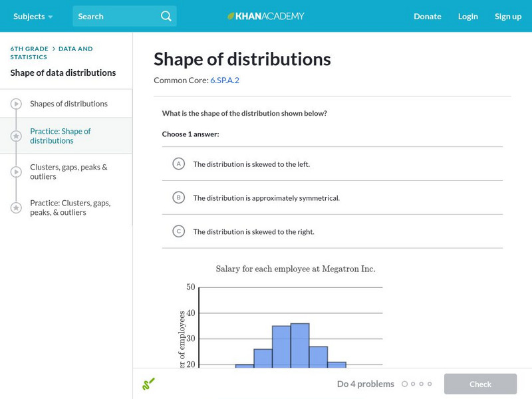
Task: Click the star icon beside Practice: Shape of distributions
Action: tap(15, 136)
